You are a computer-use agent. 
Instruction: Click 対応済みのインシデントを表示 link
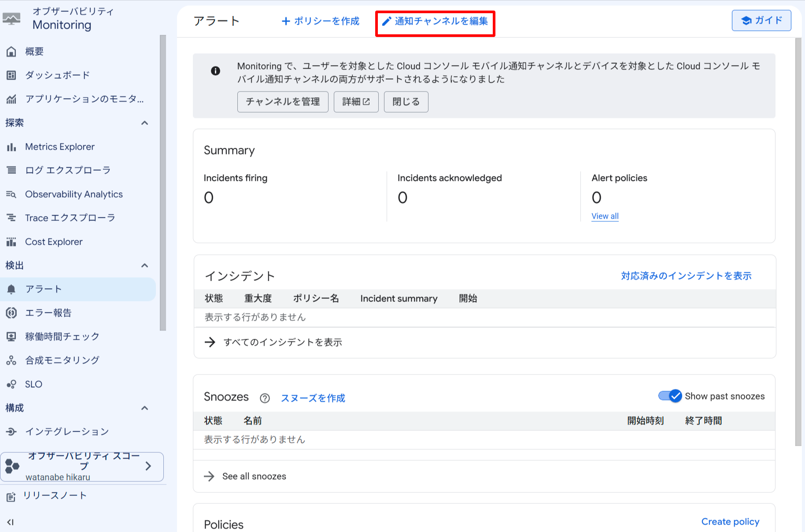(x=686, y=276)
